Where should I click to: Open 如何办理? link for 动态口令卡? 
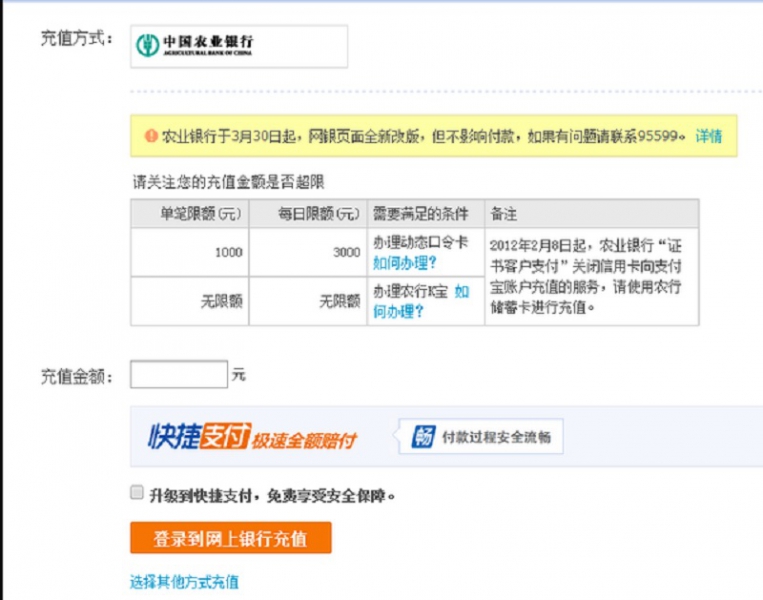(x=404, y=263)
